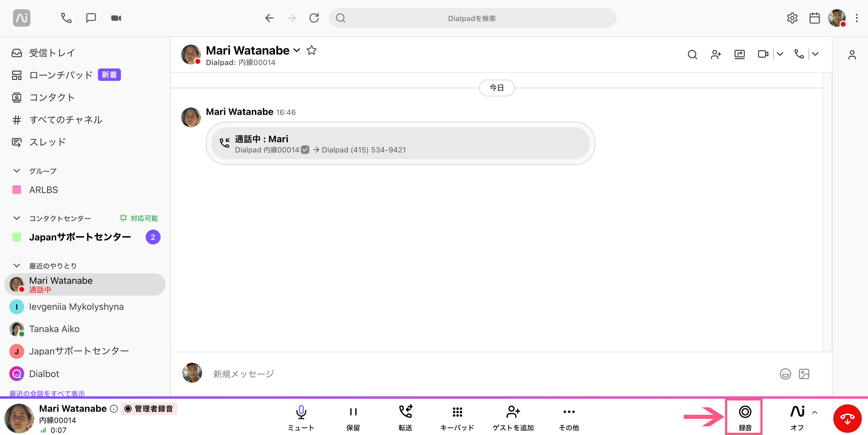Open the calendar icon in top bar

[814, 18]
